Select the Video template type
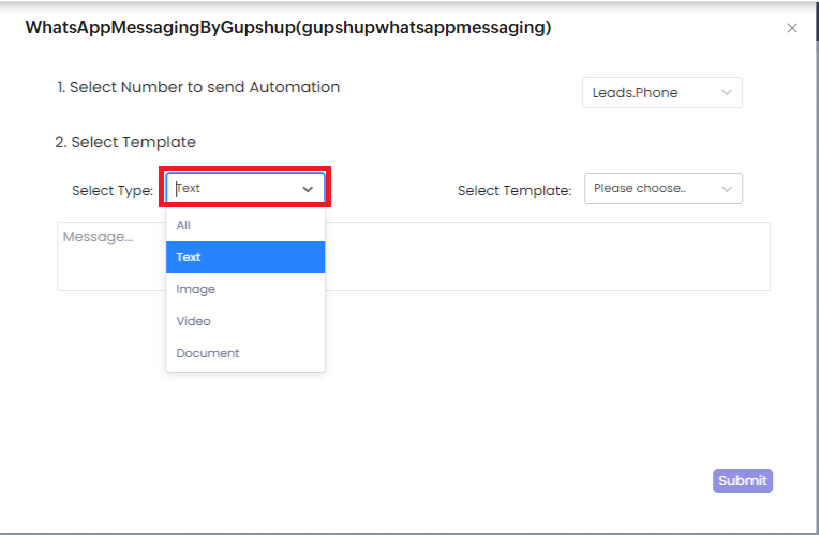Image resolution: width=819 pixels, height=535 pixels. click(245, 321)
